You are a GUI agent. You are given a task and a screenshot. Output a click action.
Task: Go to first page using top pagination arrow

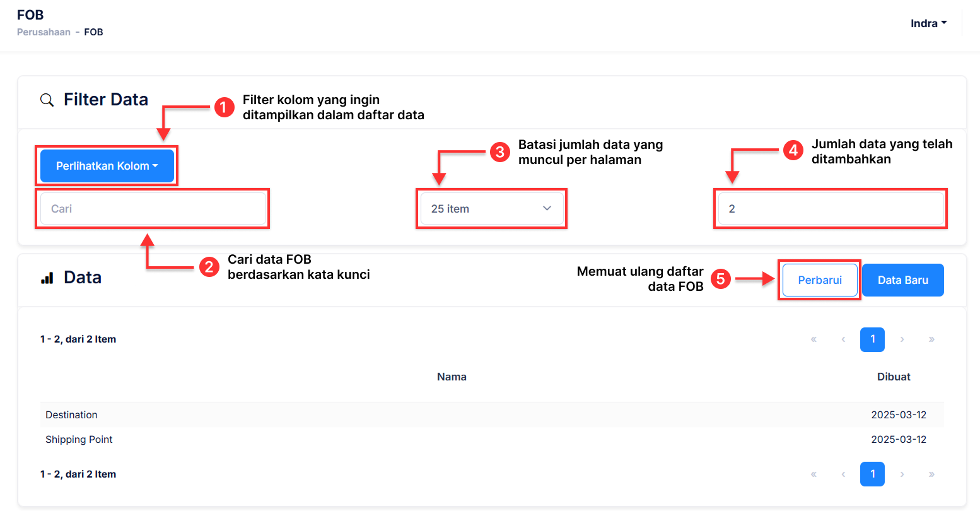[814, 339]
